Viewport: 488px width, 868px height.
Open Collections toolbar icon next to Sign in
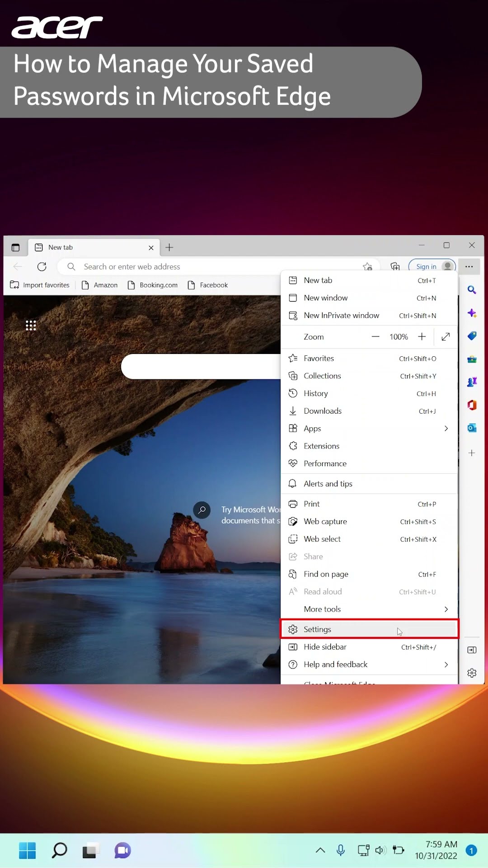tap(395, 267)
